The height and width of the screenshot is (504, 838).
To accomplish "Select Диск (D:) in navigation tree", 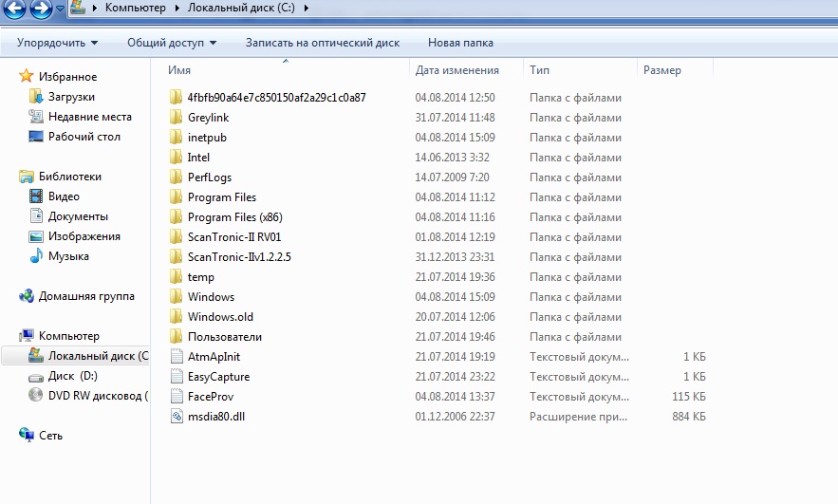I will click(x=74, y=376).
